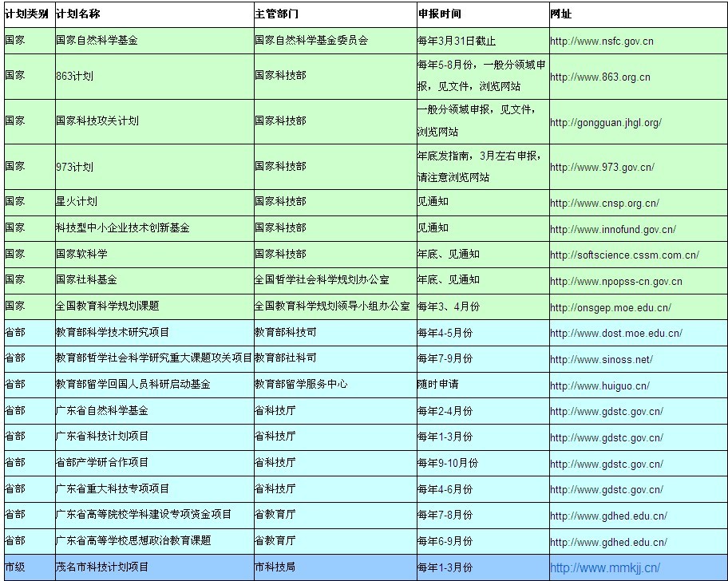Click the 星火计划 cell
728x581 pixels.
pos(155,202)
